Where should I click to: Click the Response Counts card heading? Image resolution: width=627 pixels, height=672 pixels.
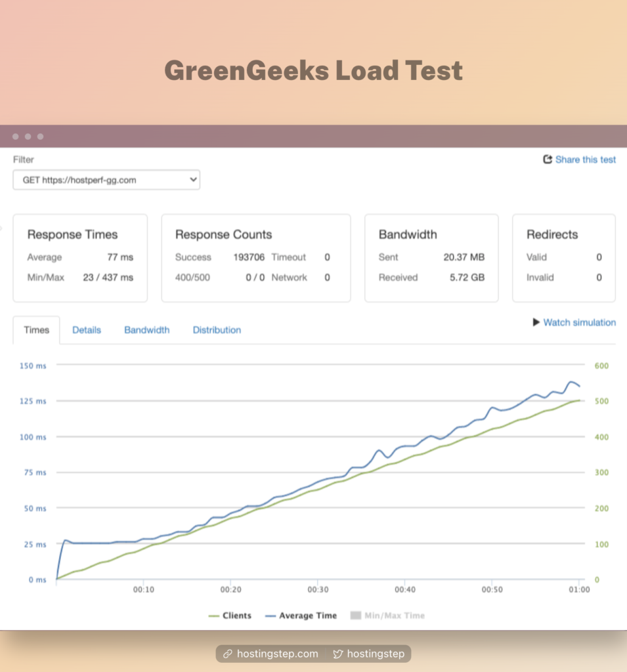point(223,234)
